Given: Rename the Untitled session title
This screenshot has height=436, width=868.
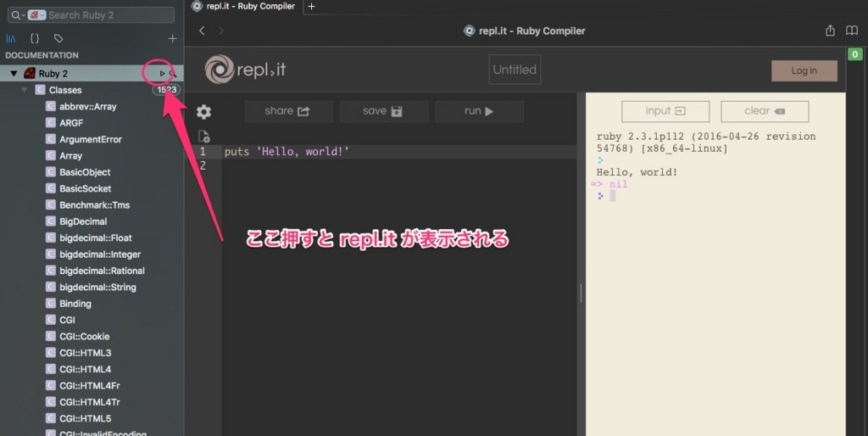Looking at the screenshot, I should pos(515,70).
